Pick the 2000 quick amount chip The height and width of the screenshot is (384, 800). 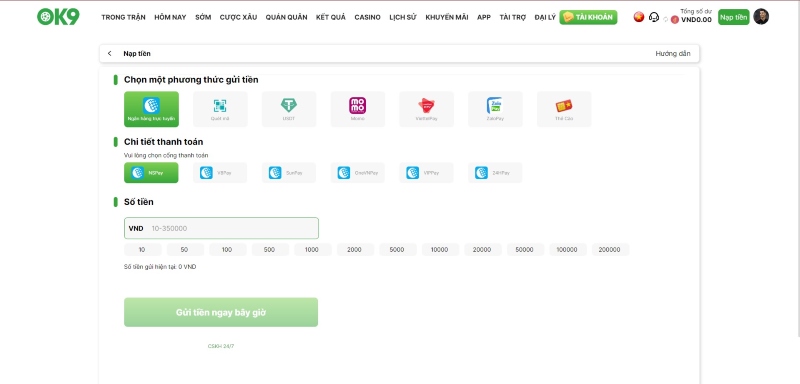(x=355, y=250)
